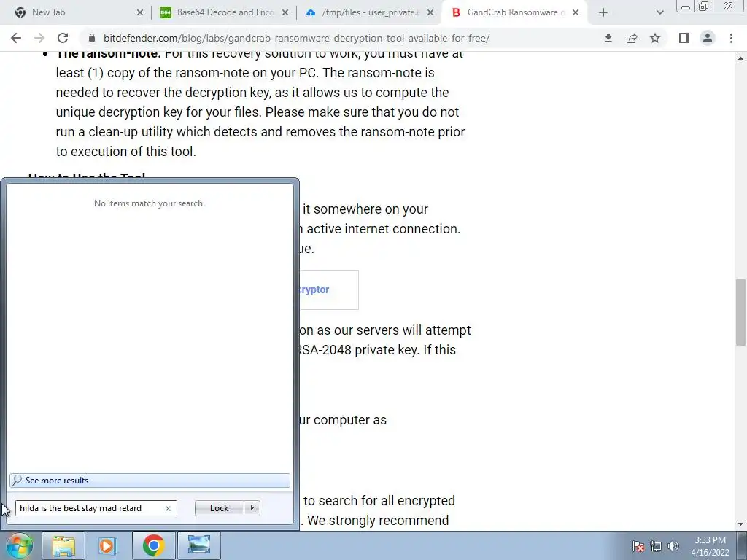The width and height of the screenshot is (747, 560).
Task: Click the Lock button
Action: 219,508
